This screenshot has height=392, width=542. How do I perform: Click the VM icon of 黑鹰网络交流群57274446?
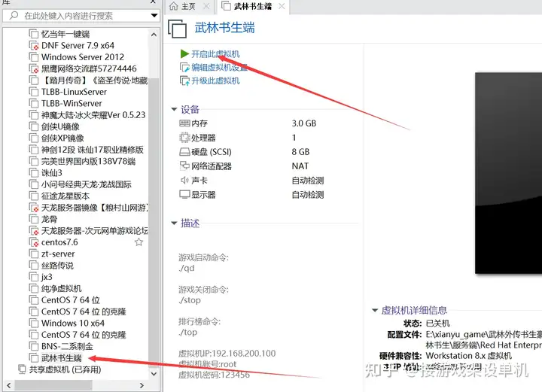[34, 68]
